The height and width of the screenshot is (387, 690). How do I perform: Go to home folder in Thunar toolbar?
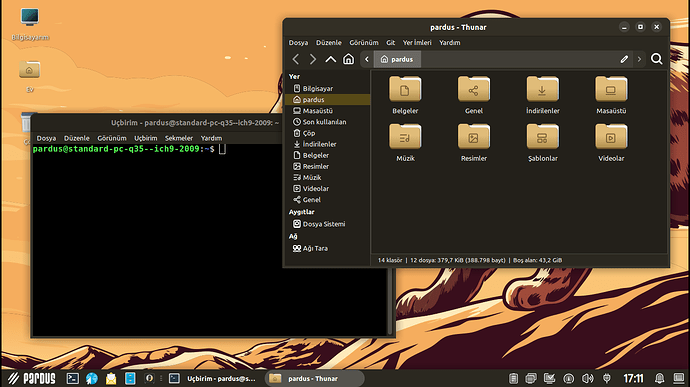point(349,59)
